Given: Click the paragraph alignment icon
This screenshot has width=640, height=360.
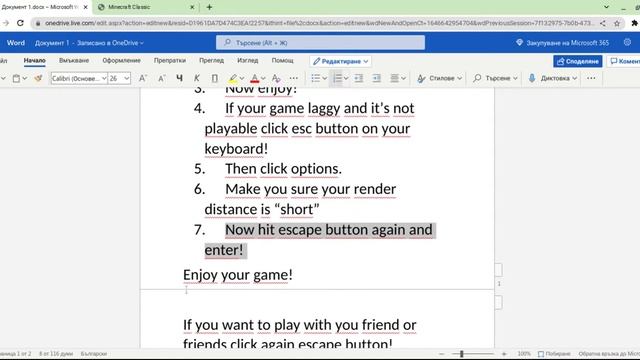Looking at the screenshot, I should pyautogui.click(x=394, y=78).
